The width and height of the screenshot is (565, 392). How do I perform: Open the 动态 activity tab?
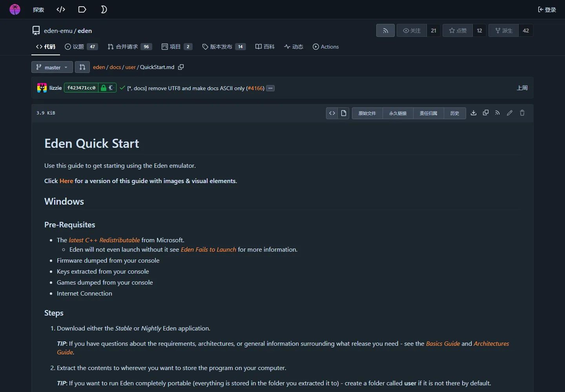point(294,47)
